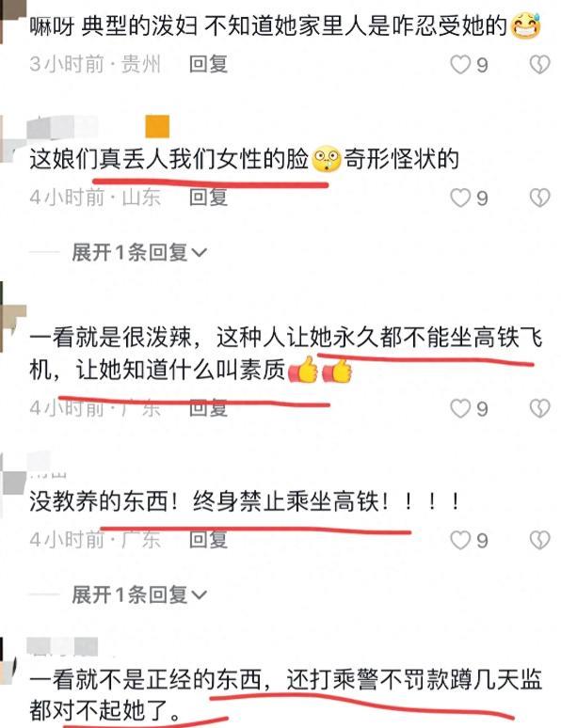This screenshot has height=728, width=561.
Task: Like the 贵州 comment with heart icon
Action: coord(460,65)
